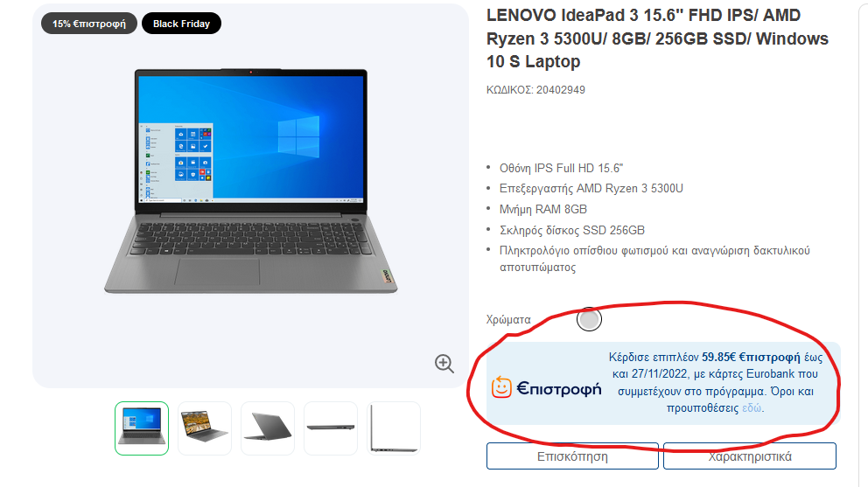Click the LENOVO IdeaPad 3 product title
868x487 pixels.
point(657,38)
